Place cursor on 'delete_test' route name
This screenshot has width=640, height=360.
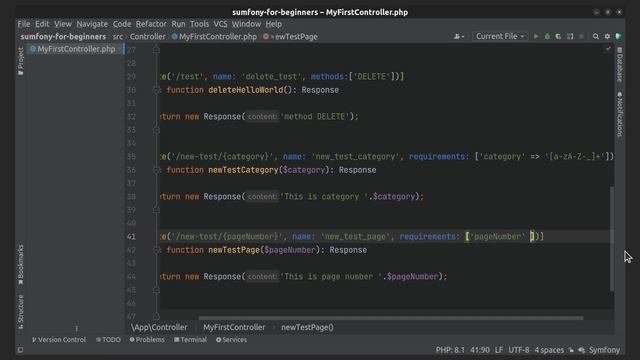[x=271, y=76]
